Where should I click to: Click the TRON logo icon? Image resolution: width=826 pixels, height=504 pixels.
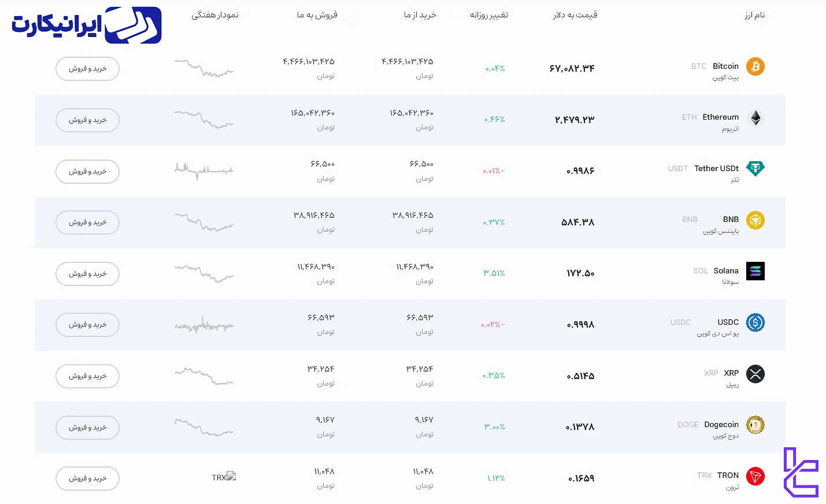pyautogui.click(x=755, y=476)
